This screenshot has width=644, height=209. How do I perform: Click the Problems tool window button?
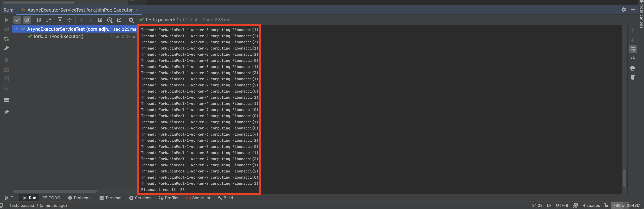click(x=80, y=198)
